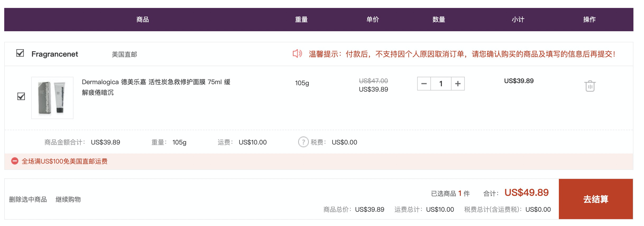Image resolution: width=644 pixels, height=226 pixels.
Task: Click 删除选中商品 to remove selected items
Action: (x=28, y=199)
